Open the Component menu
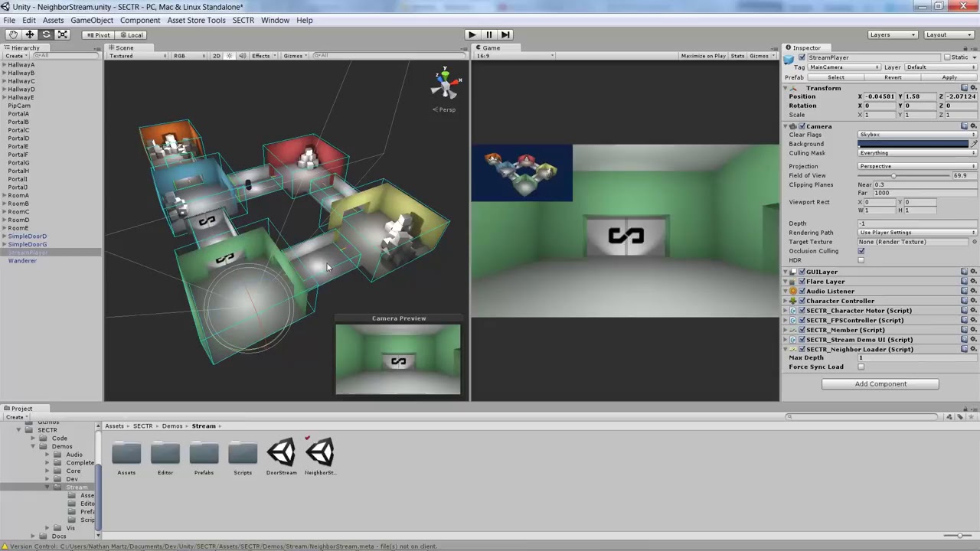Image resolution: width=980 pixels, height=551 pixels. tap(140, 20)
